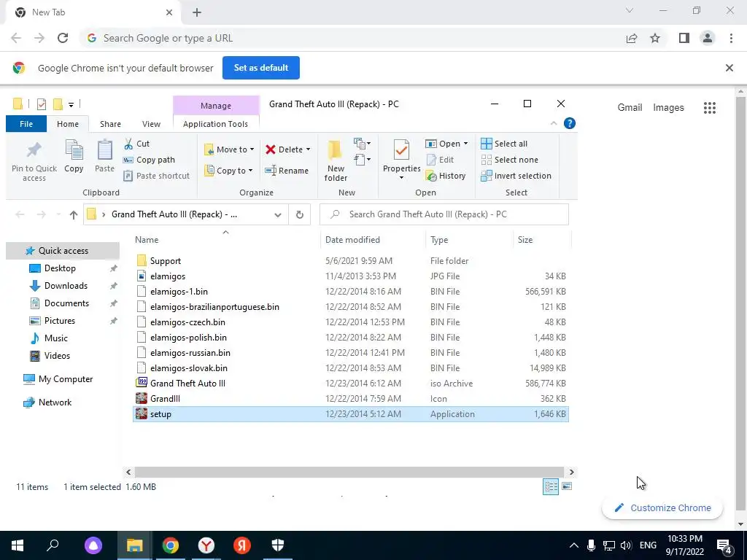Expand Easy access dropdown in ribbon
The height and width of the screenshot is (560, 747).
(x=363, y=160)
